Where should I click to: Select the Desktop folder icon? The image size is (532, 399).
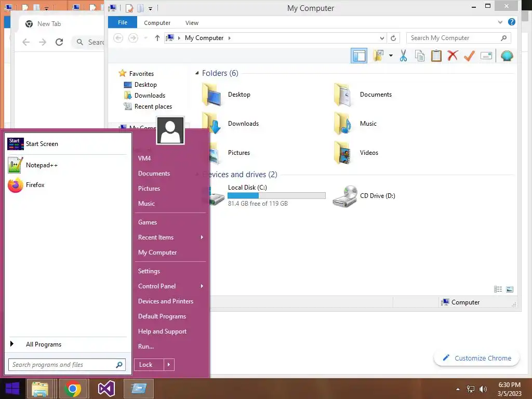point(212,95)
